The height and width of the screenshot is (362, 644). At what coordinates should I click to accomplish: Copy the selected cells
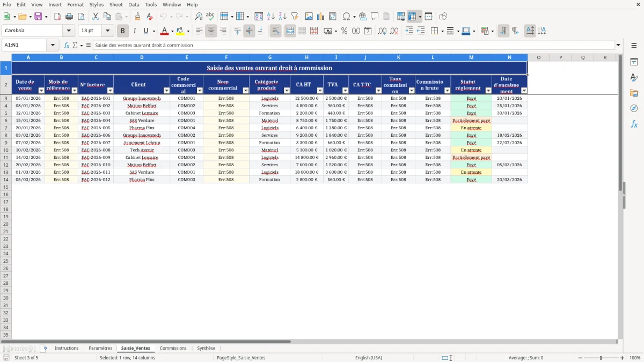(107, 17)
